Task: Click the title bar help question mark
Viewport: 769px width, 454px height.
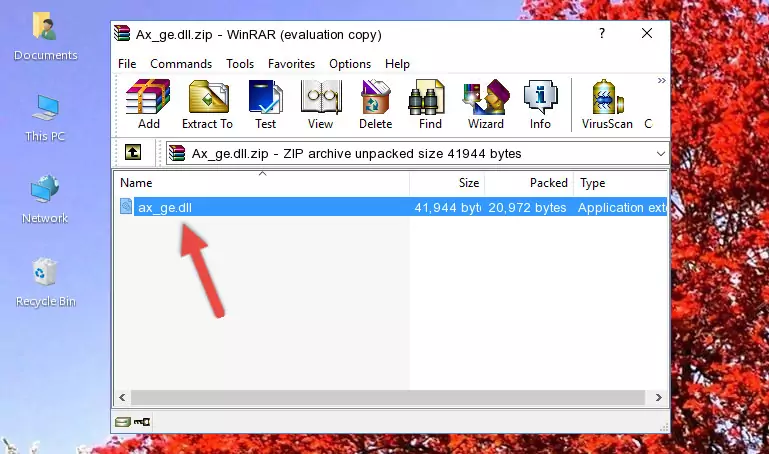Action: (602, 33)
